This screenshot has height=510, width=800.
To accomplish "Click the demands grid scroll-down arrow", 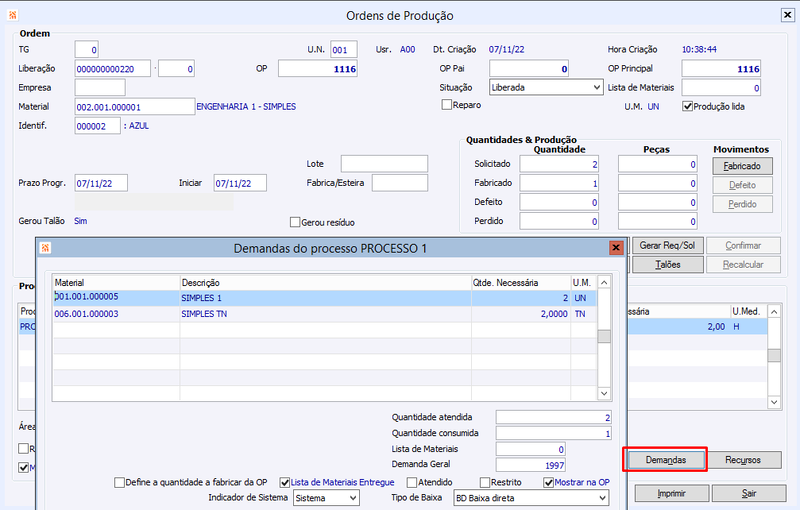I will coord(604,393).
